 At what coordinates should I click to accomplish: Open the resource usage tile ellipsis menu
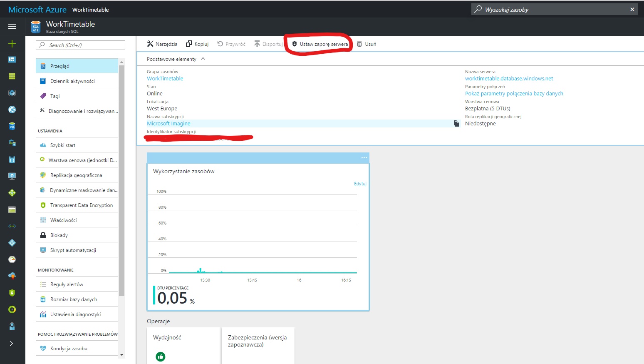point(364,158)
